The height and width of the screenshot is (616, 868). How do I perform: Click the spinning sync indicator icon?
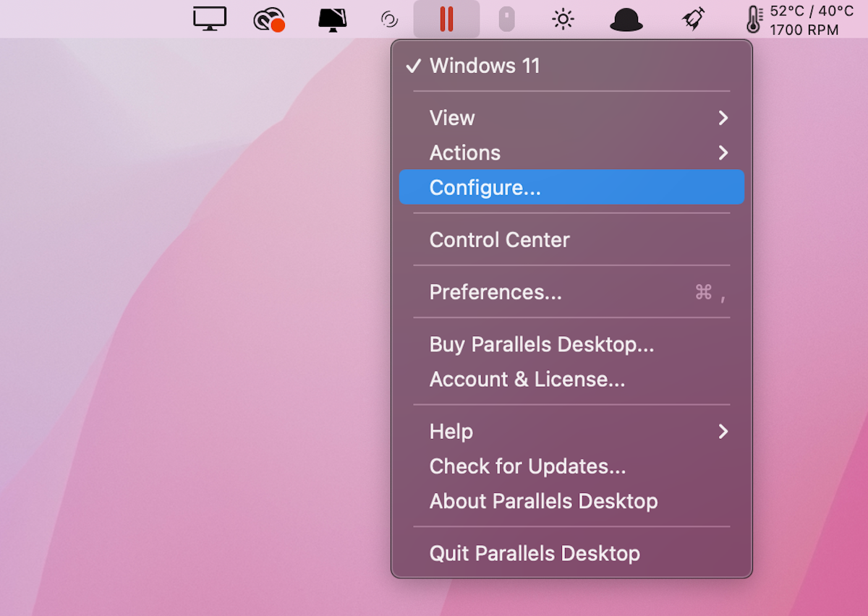[x=388, y=18]
